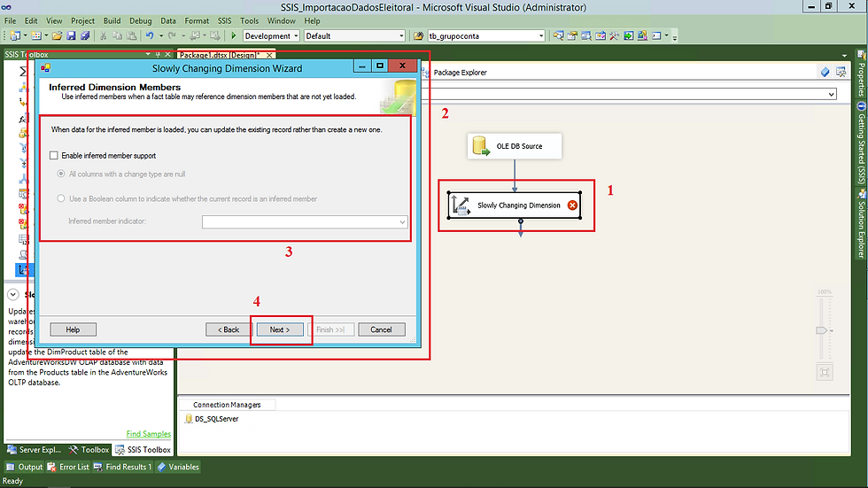Viewport: 868px width, 488px height.
Task: Click the Copy icon in the toolbar
Action: click(117, 36)
